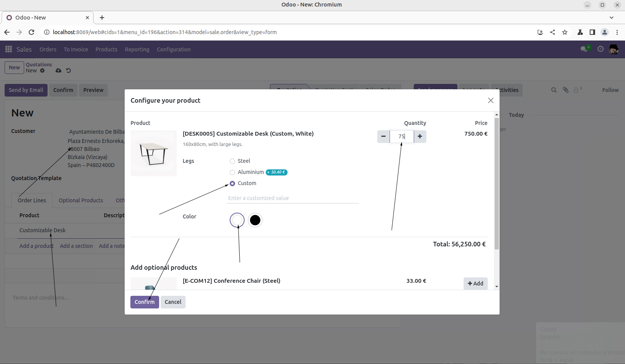Cancel the product configuration dialog

(x=173, y=302)
